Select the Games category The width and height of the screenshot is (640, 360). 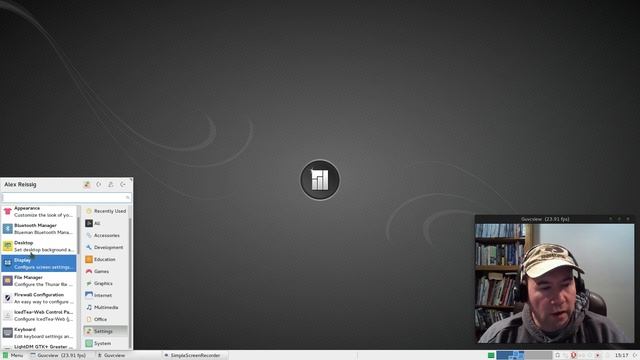point(106,271)
